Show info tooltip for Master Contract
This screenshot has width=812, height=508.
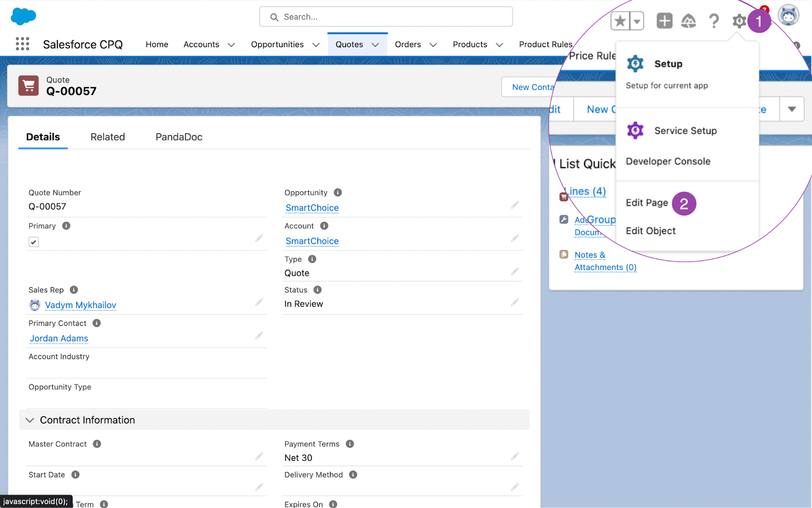[x=97, y=444]
